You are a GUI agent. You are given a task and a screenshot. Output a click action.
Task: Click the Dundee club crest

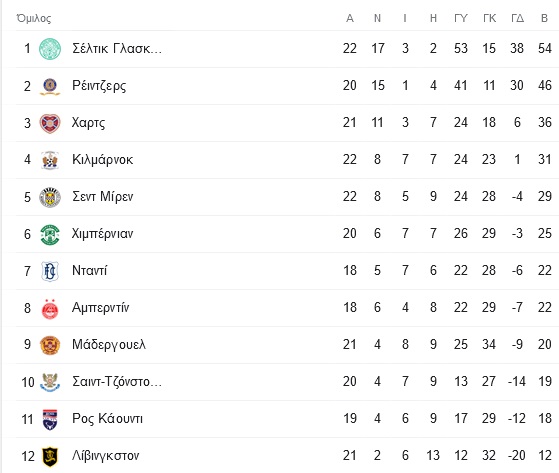click(50, 271)
